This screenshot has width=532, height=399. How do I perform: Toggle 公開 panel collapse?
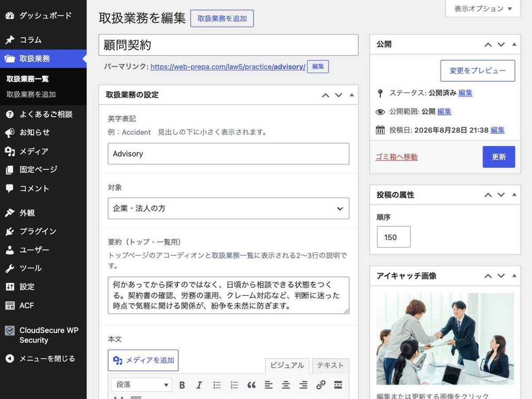coord(514,44)
